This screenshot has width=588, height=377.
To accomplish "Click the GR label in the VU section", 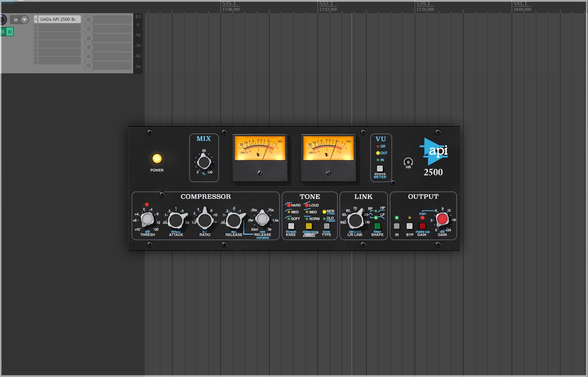I will tap(383, 146).
